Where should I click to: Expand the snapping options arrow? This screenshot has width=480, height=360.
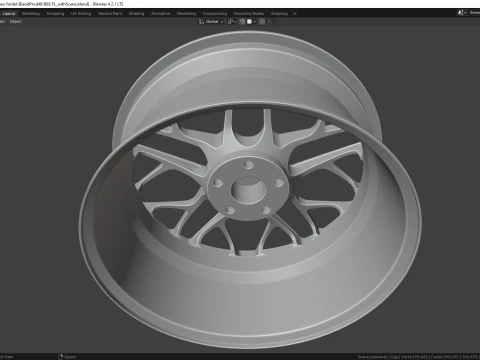click(255, 22)
